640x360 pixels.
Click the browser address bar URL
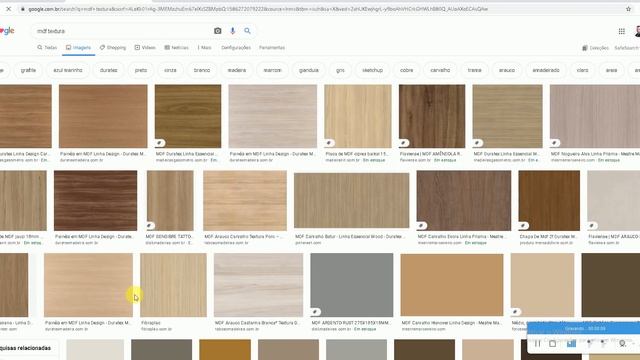coord(258,9)
